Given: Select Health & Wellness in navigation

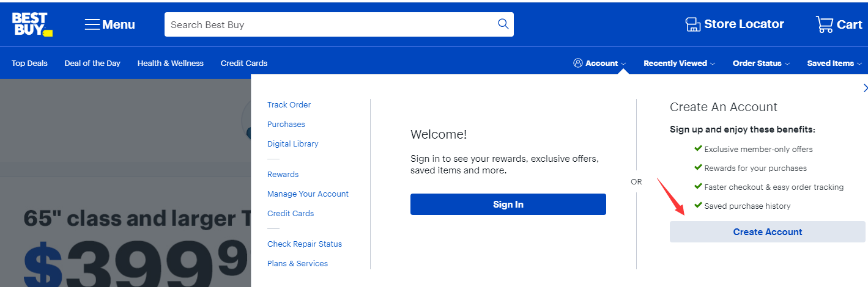Looking at the screenshot, I should pyautogui.click(x=170, y=63).
